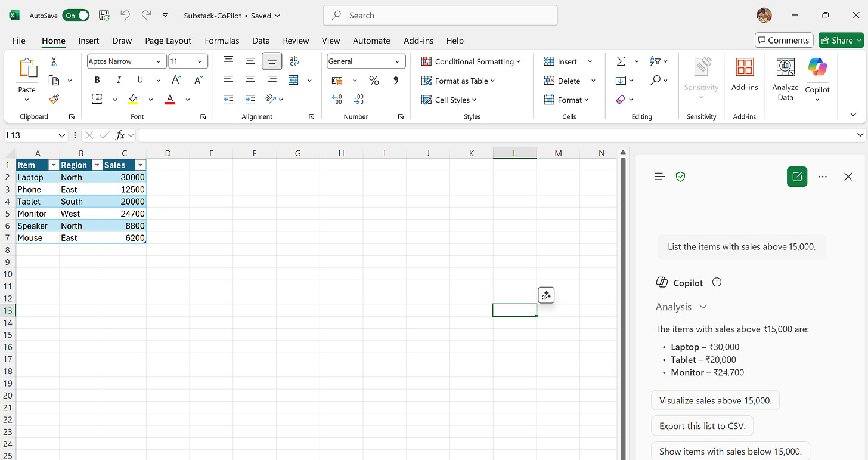Image resolution: width=868 pixels, height=460 pixels.
Task: Open Analyze Data tool
Action: [x=785, y=79]
